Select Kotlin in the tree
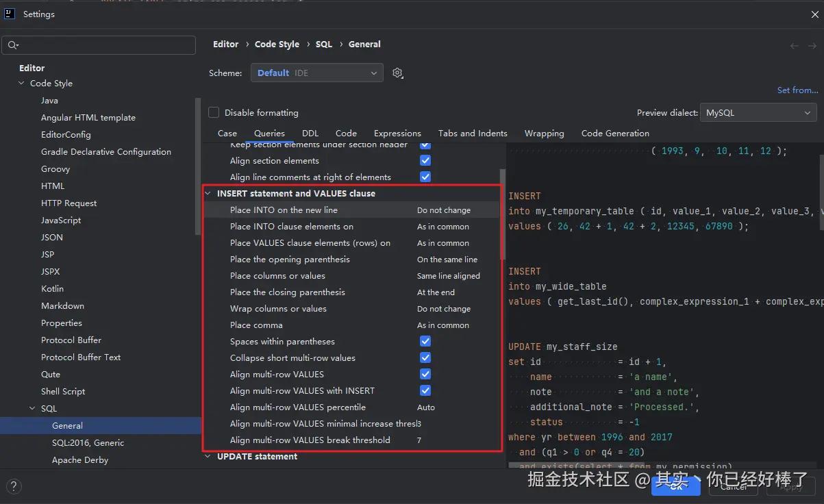Image resolution: width=824 pixels, height=504 pixels. click(52, 289)
